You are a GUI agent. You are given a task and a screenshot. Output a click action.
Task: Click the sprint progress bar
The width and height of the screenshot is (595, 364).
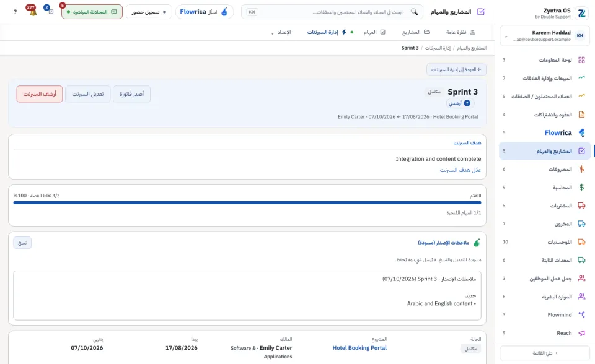pyautogui.click(x=247, y=202)
